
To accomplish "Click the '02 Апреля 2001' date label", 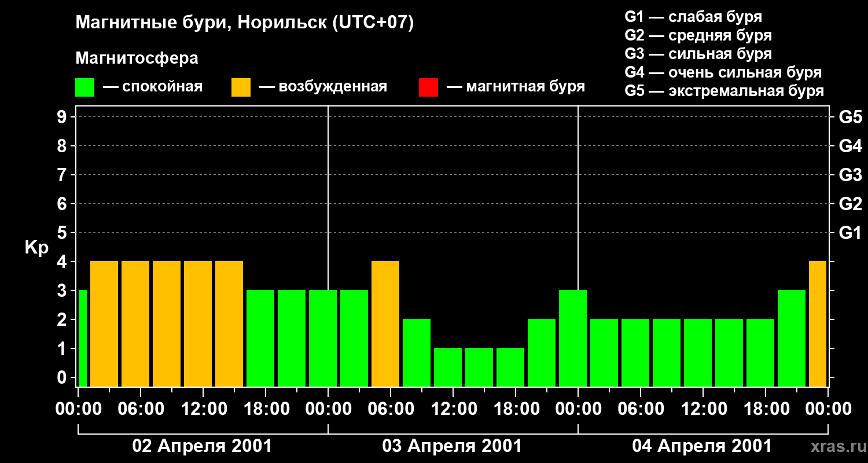I will click(202, 446).
